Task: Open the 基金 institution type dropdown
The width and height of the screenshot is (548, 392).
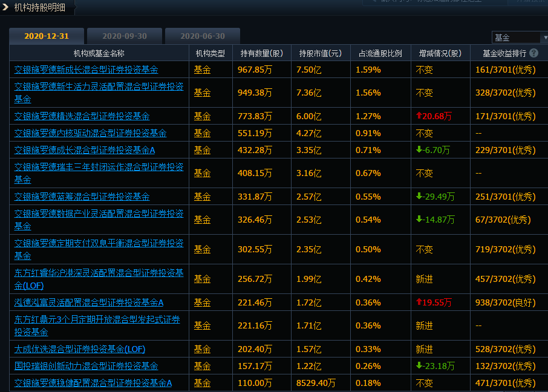Action: (x=520, y=38)
